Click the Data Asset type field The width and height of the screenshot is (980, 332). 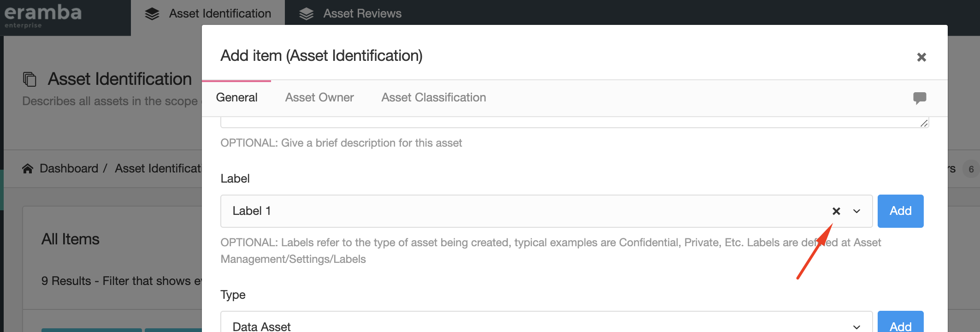click(x=546, y=322)
